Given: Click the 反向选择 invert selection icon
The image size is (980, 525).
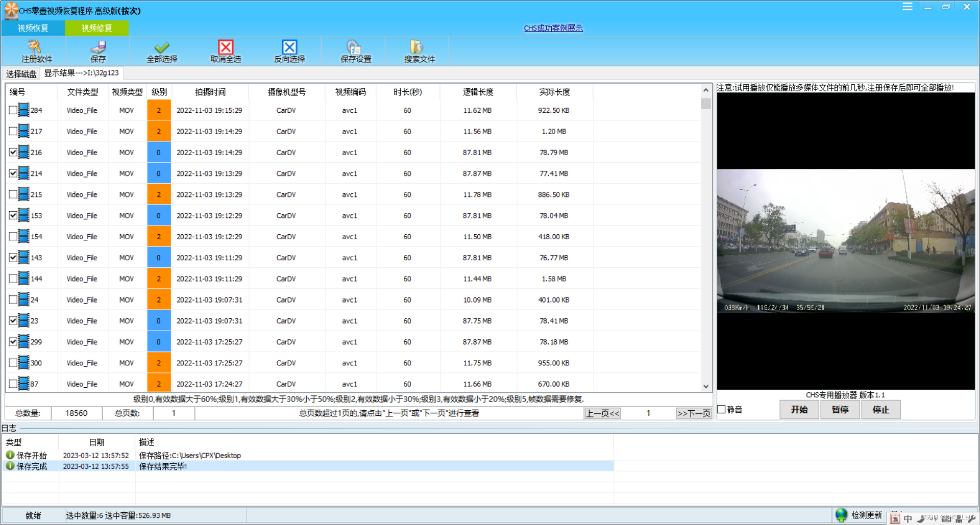Looking at the screenshot, I should tap(289, 47).
